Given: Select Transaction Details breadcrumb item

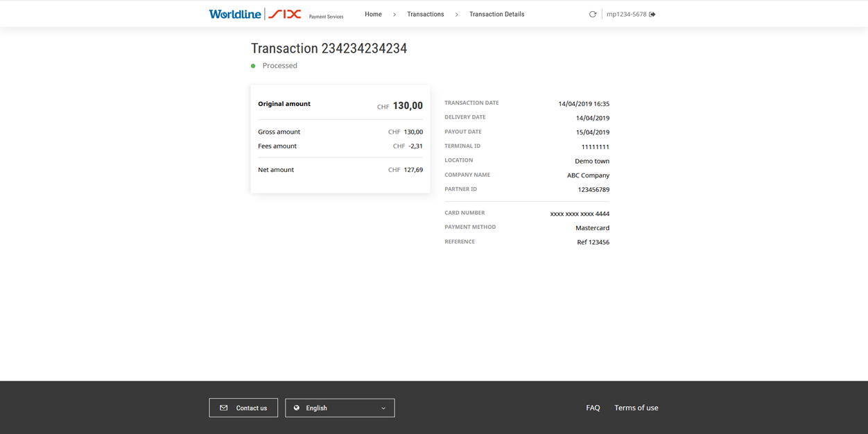Looking at the screenshot, I should point(496,14).
